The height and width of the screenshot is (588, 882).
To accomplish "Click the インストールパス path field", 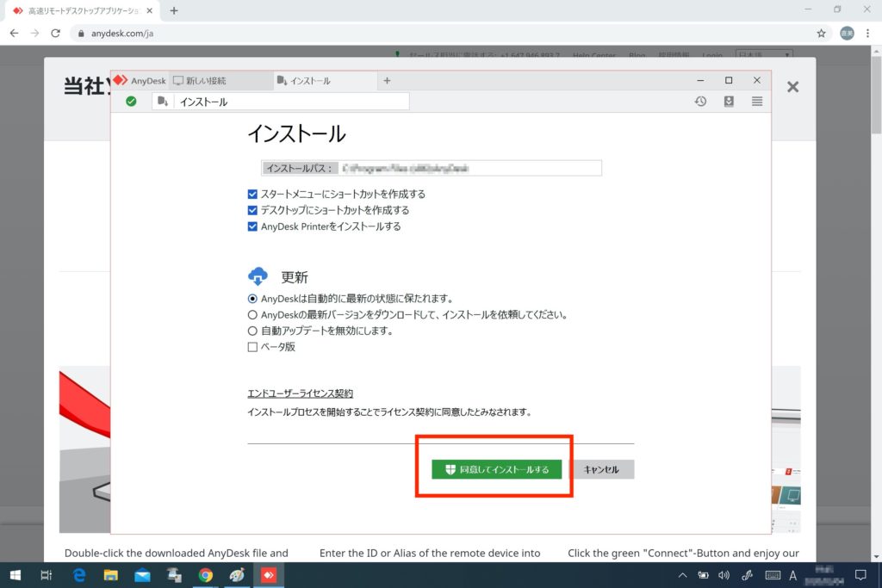I will (432, 168).
